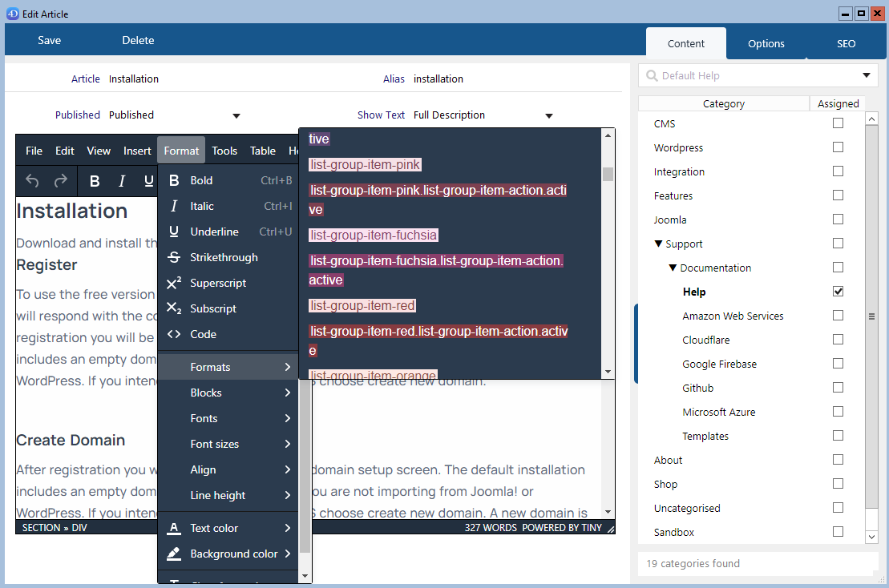Click the Italic I icon in the toolbar

pos(122,181)
